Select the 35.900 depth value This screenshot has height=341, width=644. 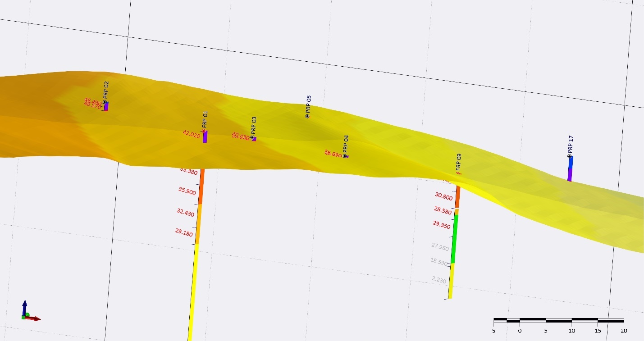click(187, 191)
